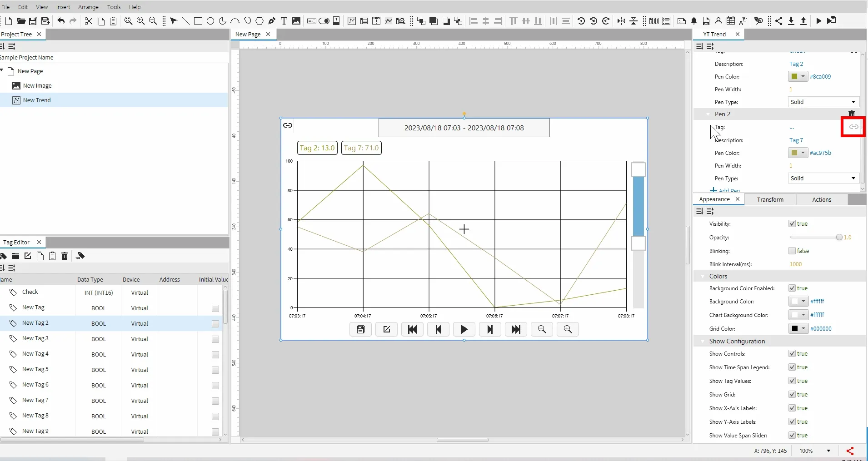868x461 pixels.
Task: Toggle Show Controls checkbox
Action: tap(792, 353)
